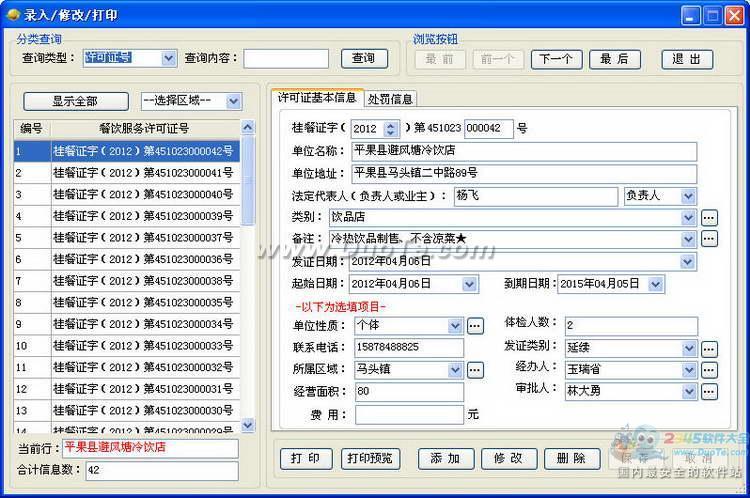Click the 法定代表人 杨飞 field
Viewport: 750px width, 498px height.
[536, 196]
